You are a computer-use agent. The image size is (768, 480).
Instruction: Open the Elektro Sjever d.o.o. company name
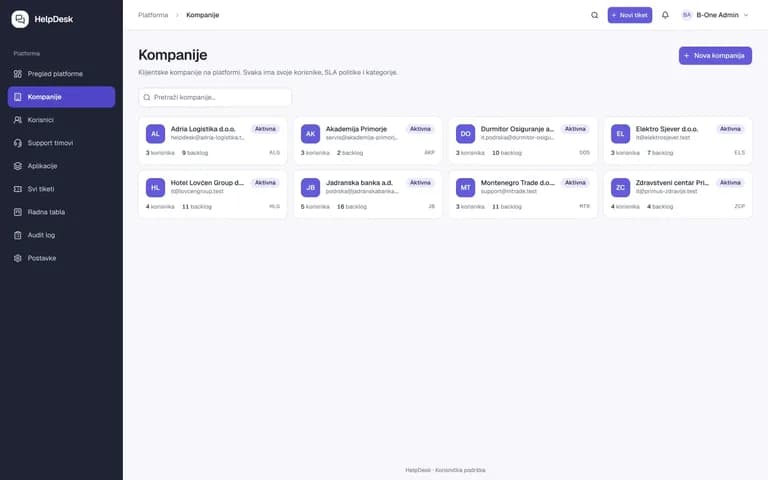point(667,129)
